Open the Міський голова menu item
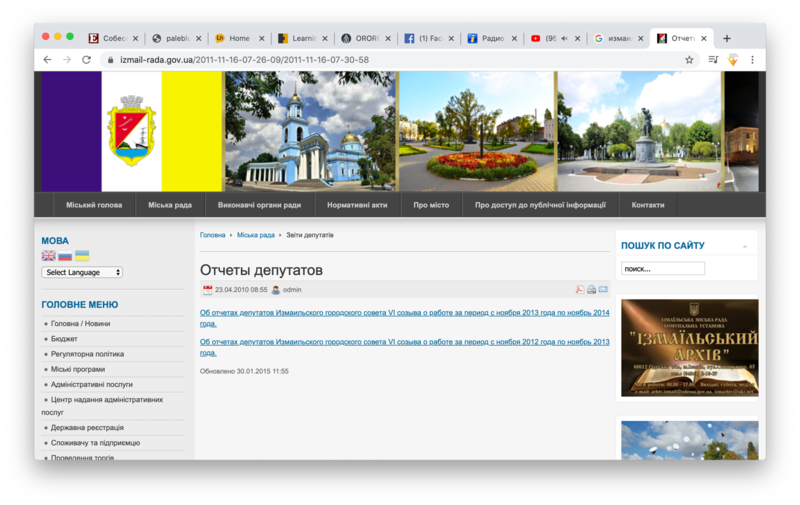This screenshot has height=505, width=800. (94, 205)
